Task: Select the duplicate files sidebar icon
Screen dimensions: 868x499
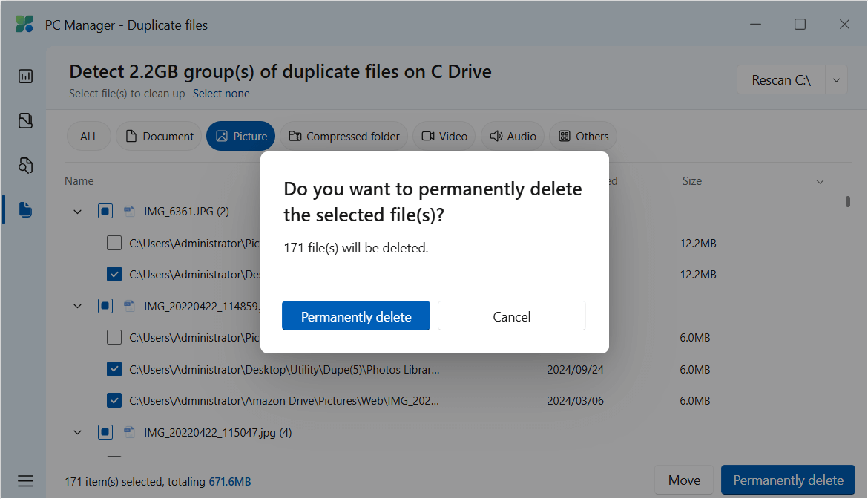Action: (x=25, y=209)
